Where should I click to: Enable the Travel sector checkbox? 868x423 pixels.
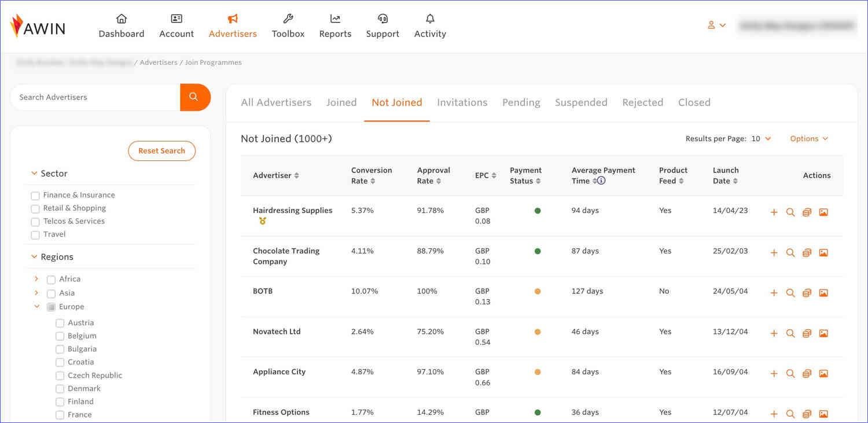[35, 234]
